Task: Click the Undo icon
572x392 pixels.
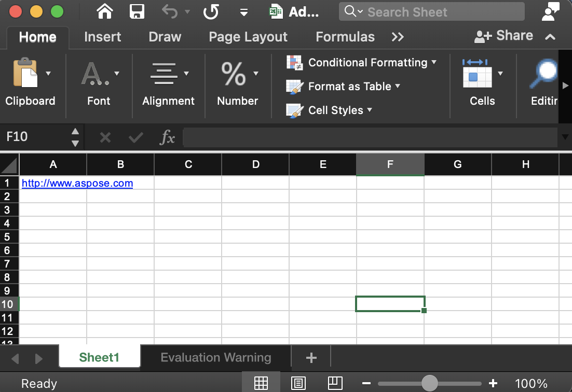Action: [168, 11]
